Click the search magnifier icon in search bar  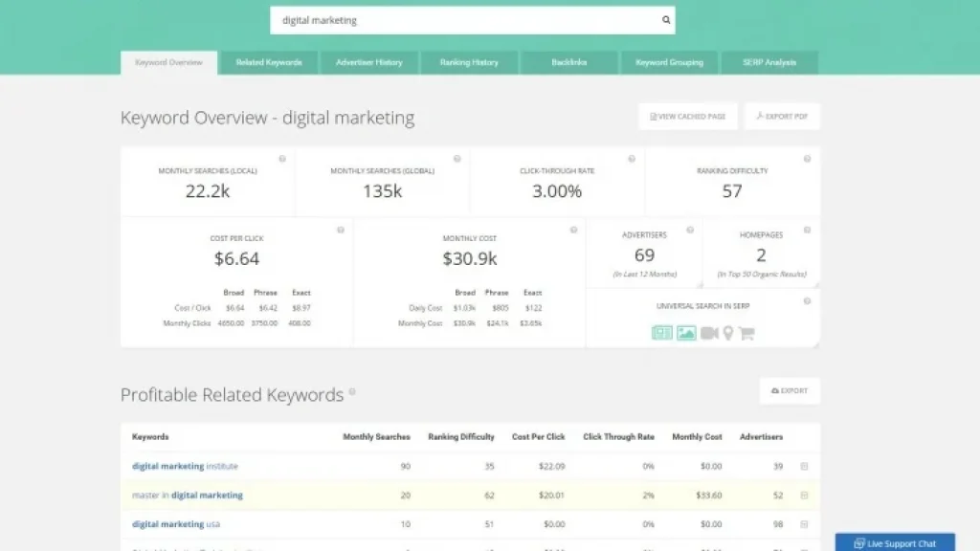[666, 20]
